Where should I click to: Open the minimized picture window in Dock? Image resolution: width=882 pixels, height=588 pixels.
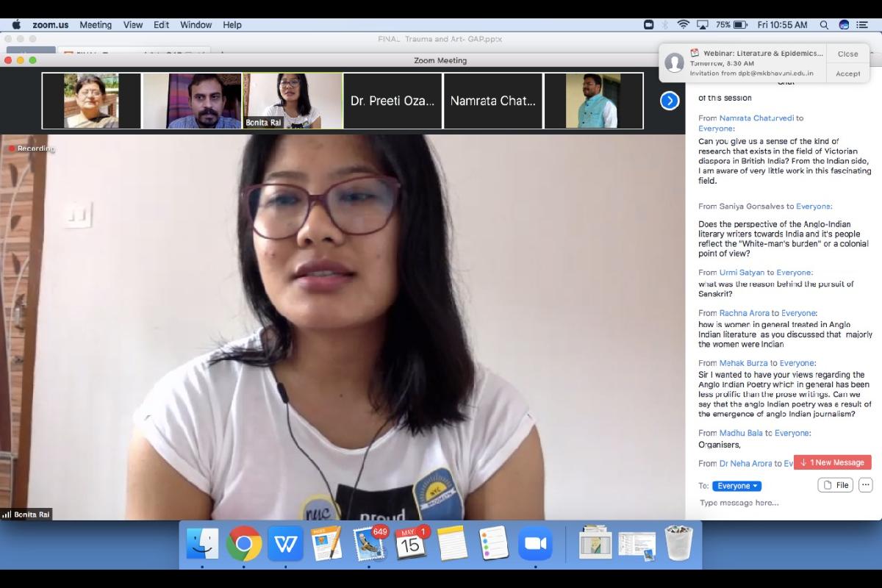[595, 544]
